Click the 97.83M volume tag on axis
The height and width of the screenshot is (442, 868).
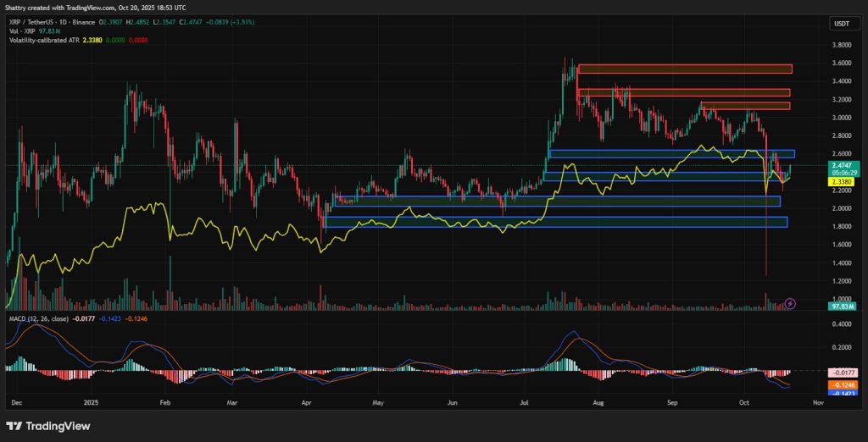(843, 307)
